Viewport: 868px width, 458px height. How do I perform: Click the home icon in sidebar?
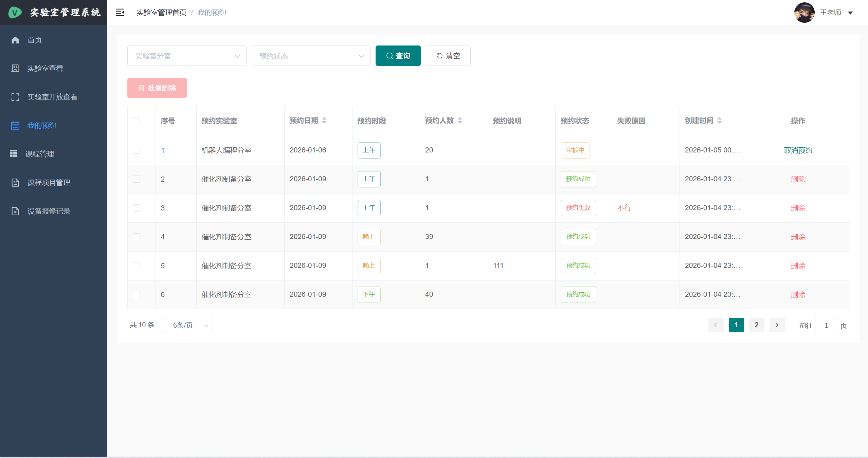tap(15, 40)
